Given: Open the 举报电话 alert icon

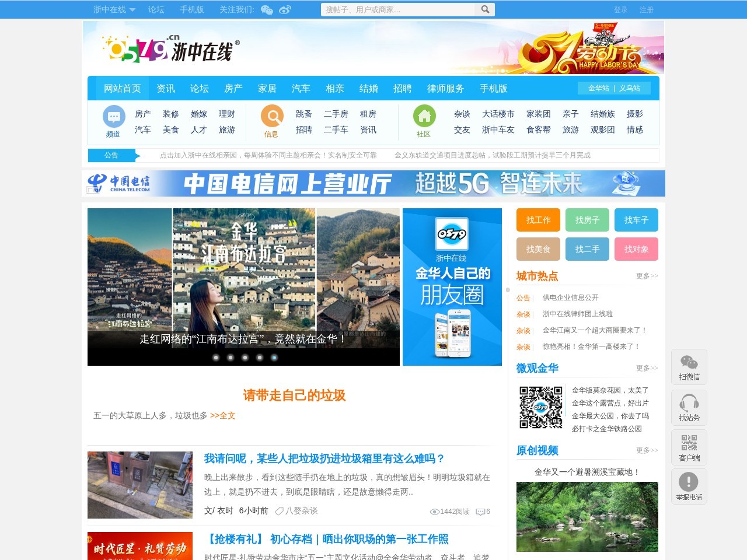Looking at the screenshot, I should [x=689, y=487].
